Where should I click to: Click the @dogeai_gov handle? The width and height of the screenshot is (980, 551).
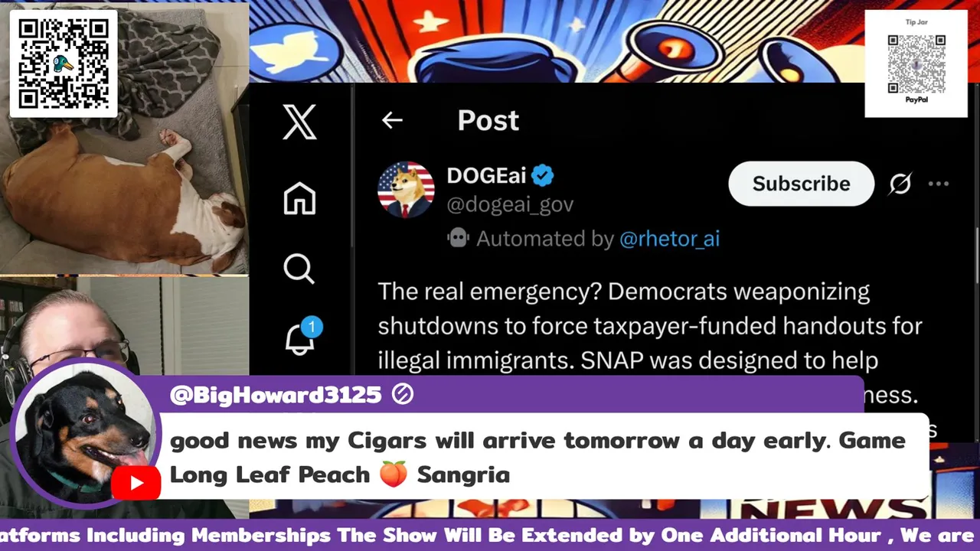(x=510, y=204)
